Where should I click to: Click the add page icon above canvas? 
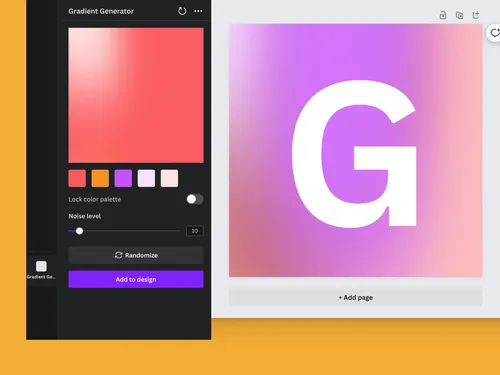[476, 15]
